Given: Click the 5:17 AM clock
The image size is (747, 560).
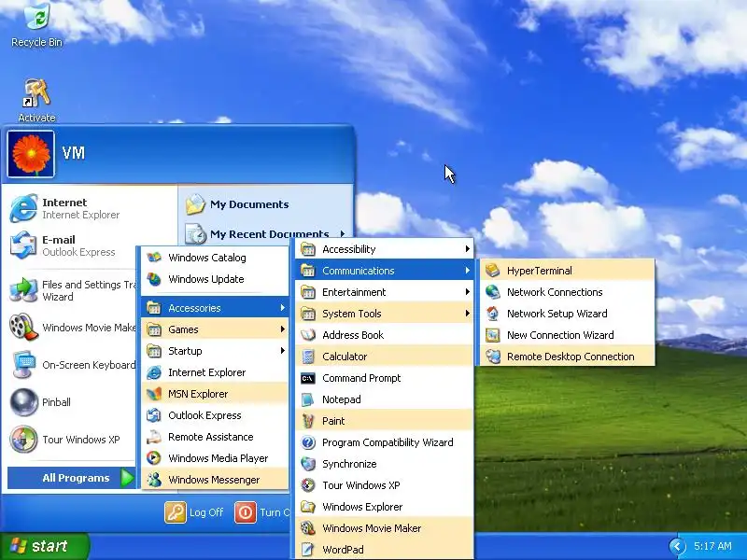Looking at the screenshot, I should (712, 546).
